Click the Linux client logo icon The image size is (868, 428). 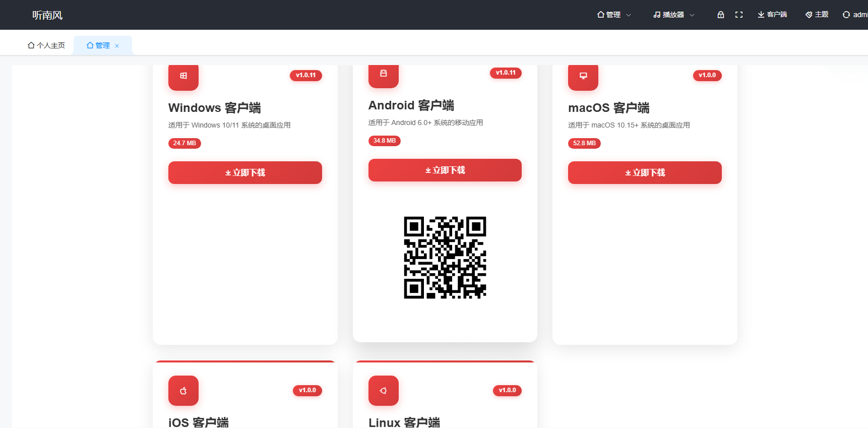coord(384,391)
